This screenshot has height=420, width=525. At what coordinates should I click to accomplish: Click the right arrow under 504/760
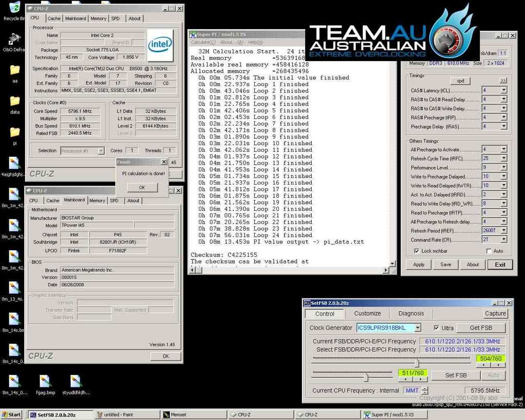tap(498, 365)
